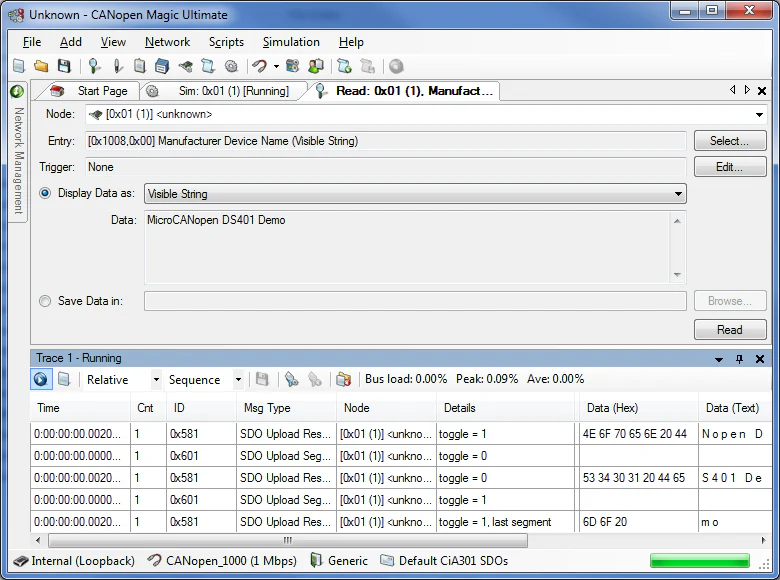780x580 pixels.
Task: Click the Browse... button
Action: [730, 301]
